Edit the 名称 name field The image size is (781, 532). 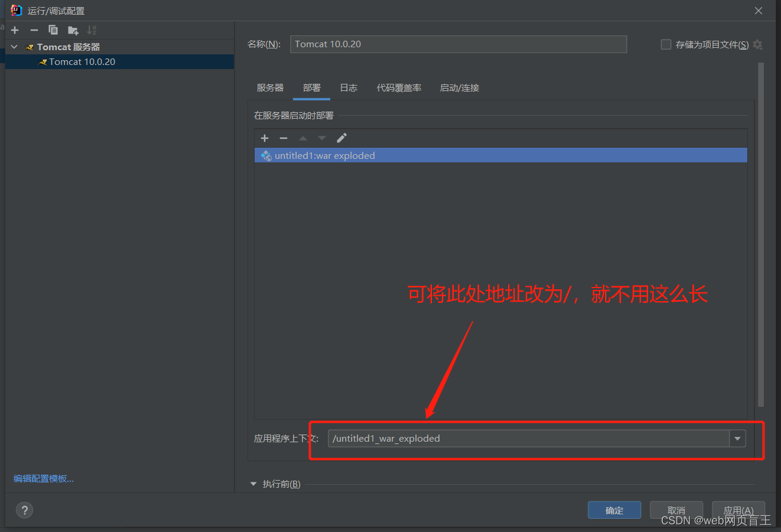tap(458, 44)
